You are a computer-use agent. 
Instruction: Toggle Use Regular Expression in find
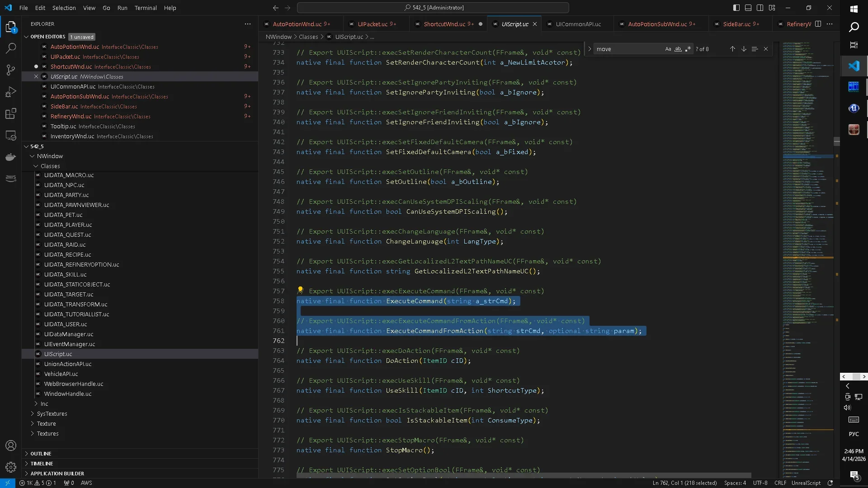coord(688,49)
